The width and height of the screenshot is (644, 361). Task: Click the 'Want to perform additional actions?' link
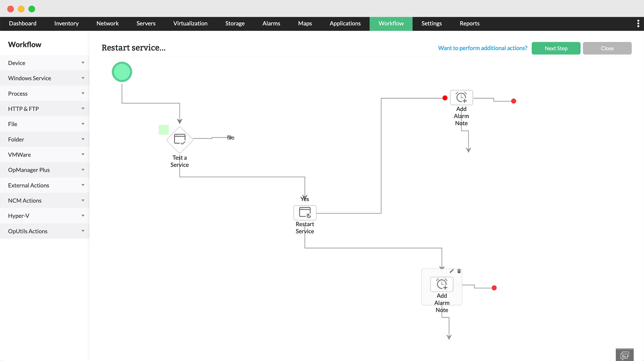click(x=482, y=48)
